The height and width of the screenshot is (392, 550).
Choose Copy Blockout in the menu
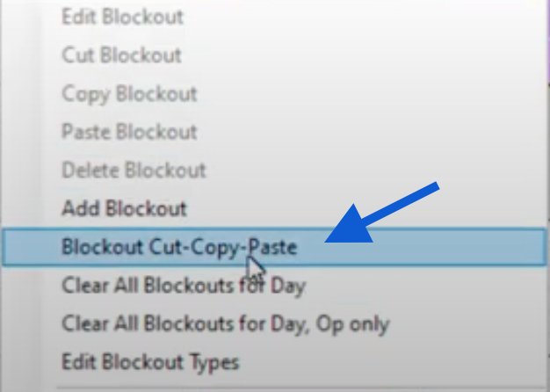pyautogui.click(x=129, y=93)
